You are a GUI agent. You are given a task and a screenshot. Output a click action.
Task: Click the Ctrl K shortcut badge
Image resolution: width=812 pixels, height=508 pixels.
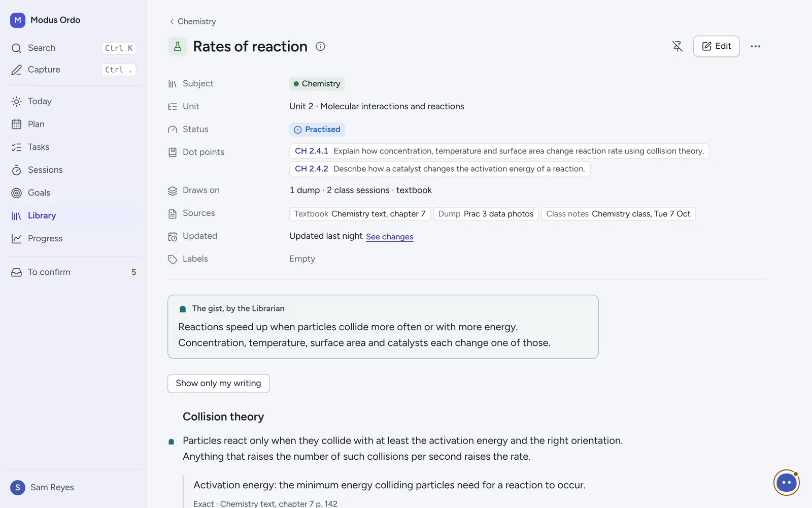[119, 48]
